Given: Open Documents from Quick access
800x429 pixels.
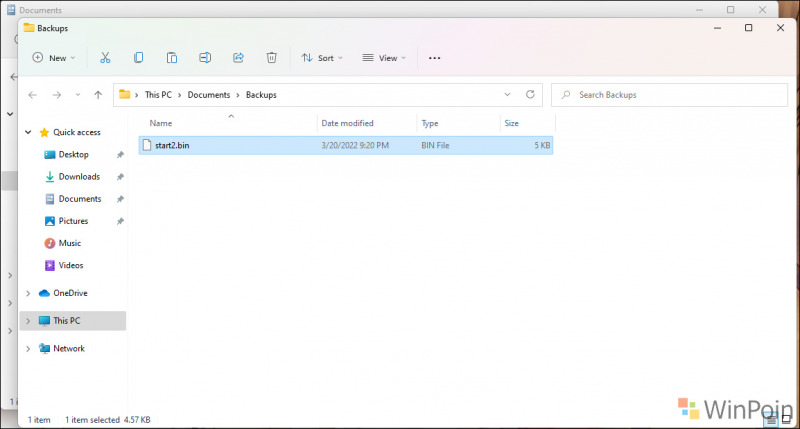Looking at the screenshot, I should point(80,199).
